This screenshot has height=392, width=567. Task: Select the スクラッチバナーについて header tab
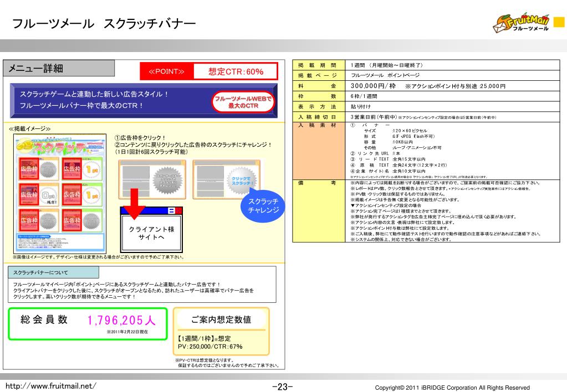pos(53,272)
